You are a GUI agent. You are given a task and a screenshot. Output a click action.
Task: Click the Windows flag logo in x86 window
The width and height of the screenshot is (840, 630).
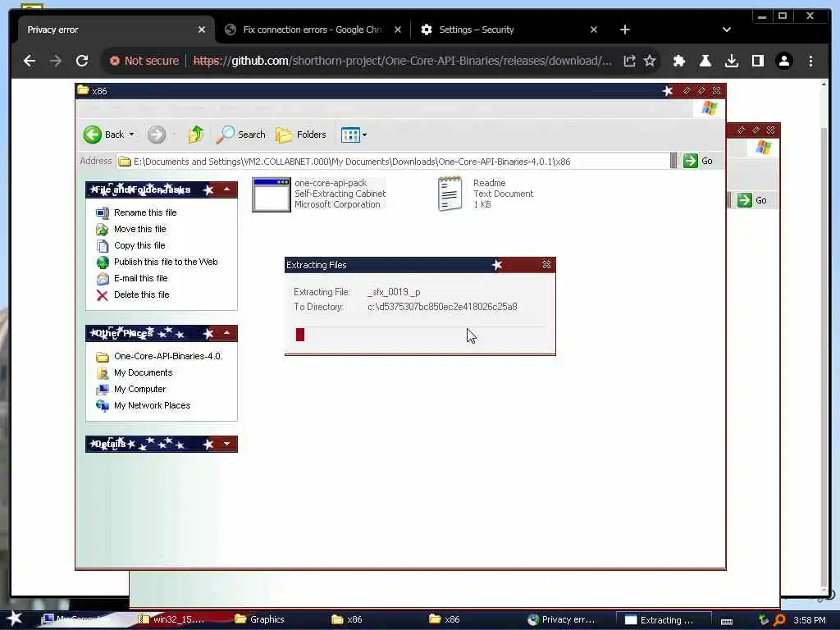click(710, 108)
